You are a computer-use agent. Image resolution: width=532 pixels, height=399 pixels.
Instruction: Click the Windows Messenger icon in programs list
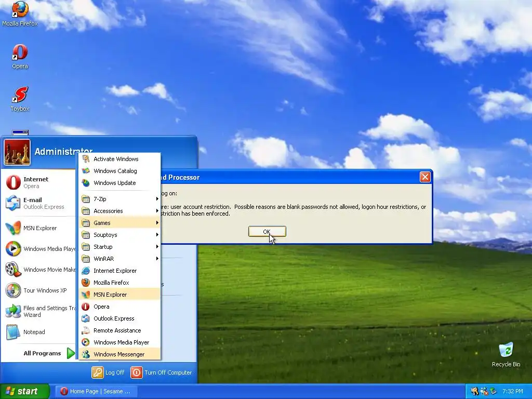tap(86, 354)
